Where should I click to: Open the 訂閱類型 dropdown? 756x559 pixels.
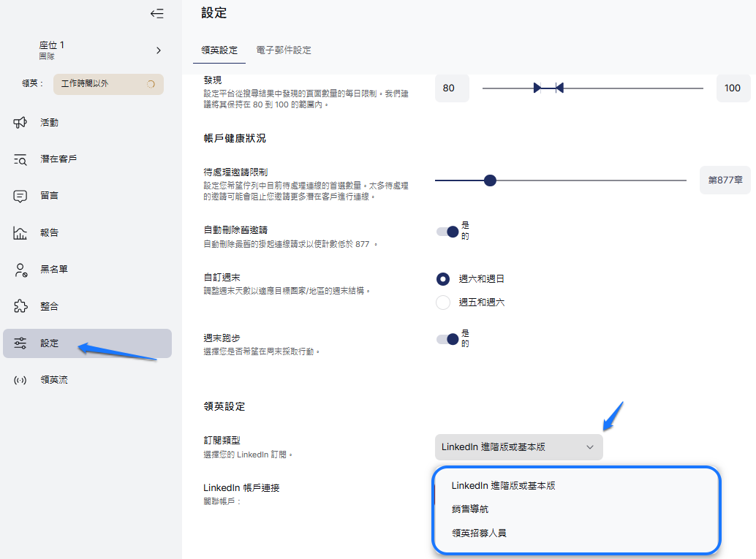click(518, 447)
